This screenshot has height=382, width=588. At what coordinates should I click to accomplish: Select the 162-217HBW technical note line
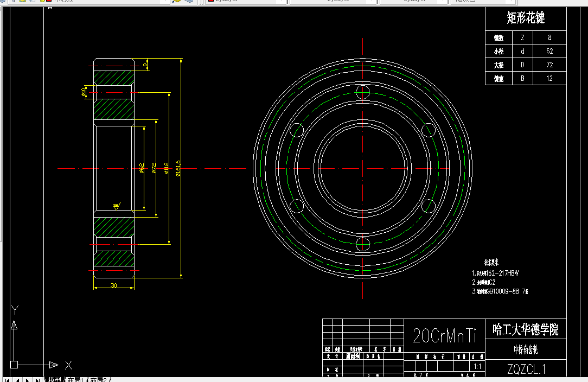click(x=495, y=273)
